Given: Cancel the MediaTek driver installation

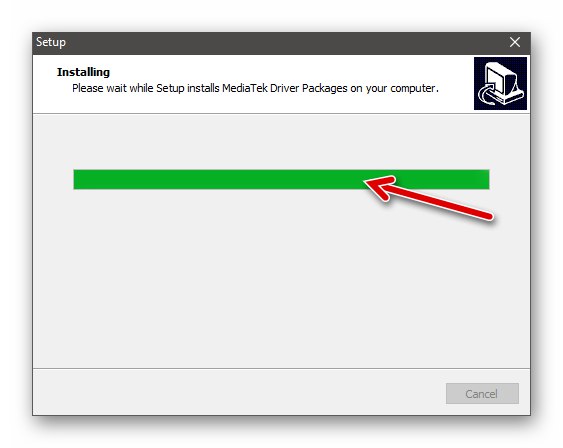Looking at the screenshot, I should pos(482,393).
